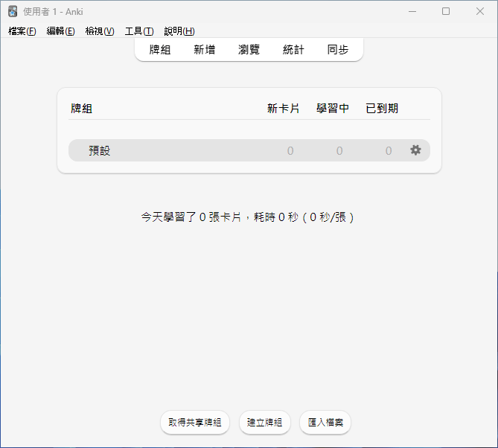Minimize the Anki window
Screen dimensions: 498x448
[x=412, y=11]
